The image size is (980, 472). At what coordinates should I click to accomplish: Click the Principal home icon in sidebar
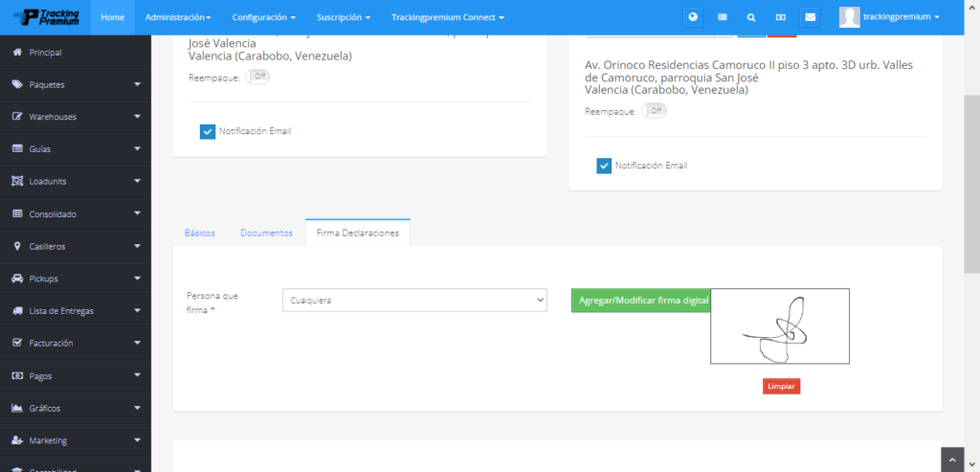[17, 52]
